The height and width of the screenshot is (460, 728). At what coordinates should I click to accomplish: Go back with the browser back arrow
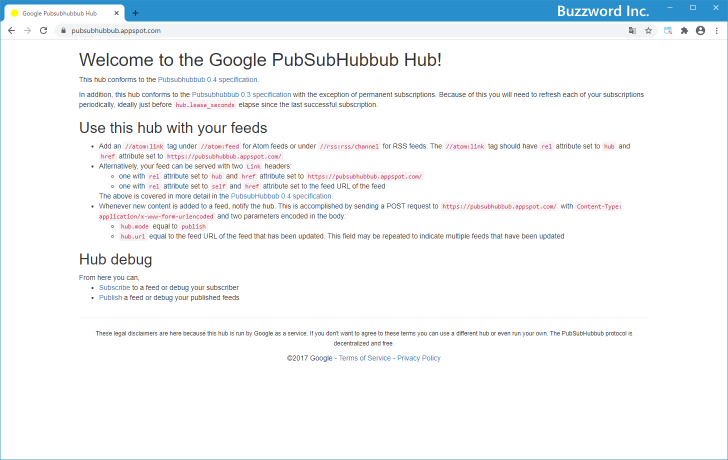click(x=12, y=31)
